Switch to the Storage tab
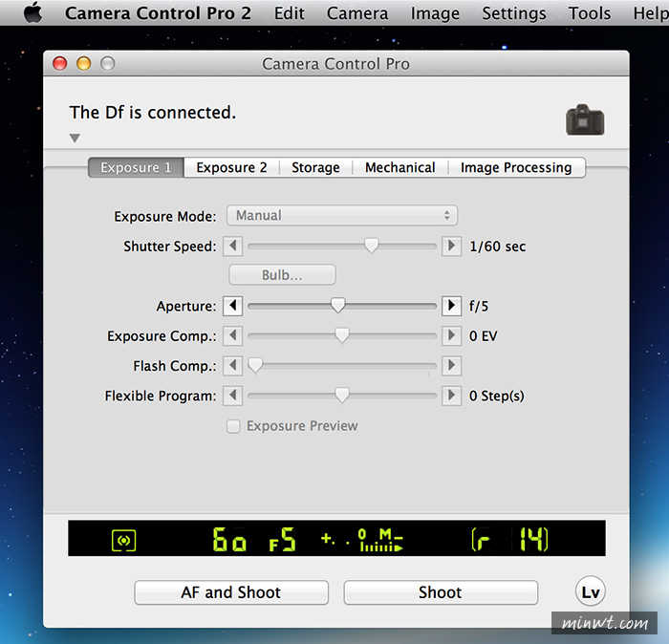 [315, 167]
